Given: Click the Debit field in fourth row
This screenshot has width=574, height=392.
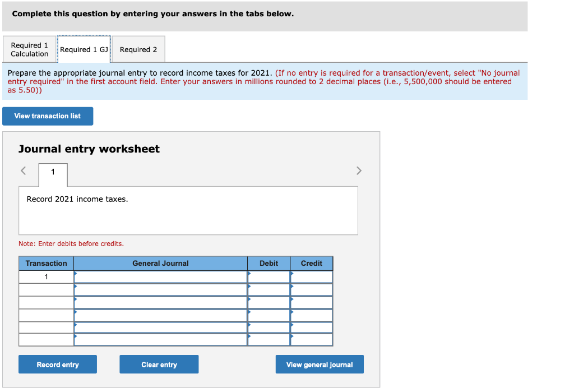Looking at the screenshot, I should (269, 315).
